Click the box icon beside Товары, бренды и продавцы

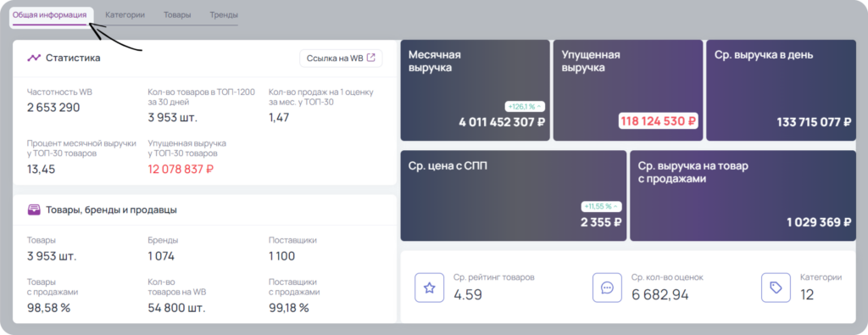[34, 209]
